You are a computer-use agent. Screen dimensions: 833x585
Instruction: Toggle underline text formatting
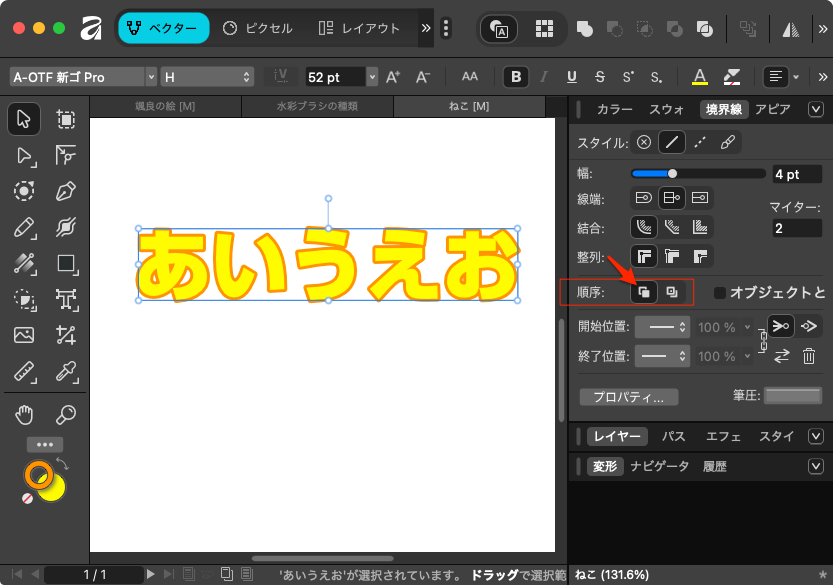tap(572, 77)
